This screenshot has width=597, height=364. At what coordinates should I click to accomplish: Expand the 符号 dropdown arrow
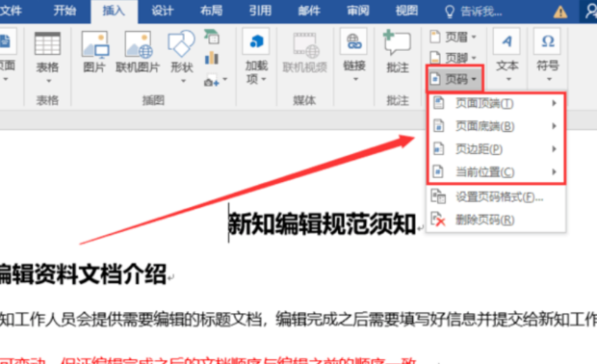point(549,79)
